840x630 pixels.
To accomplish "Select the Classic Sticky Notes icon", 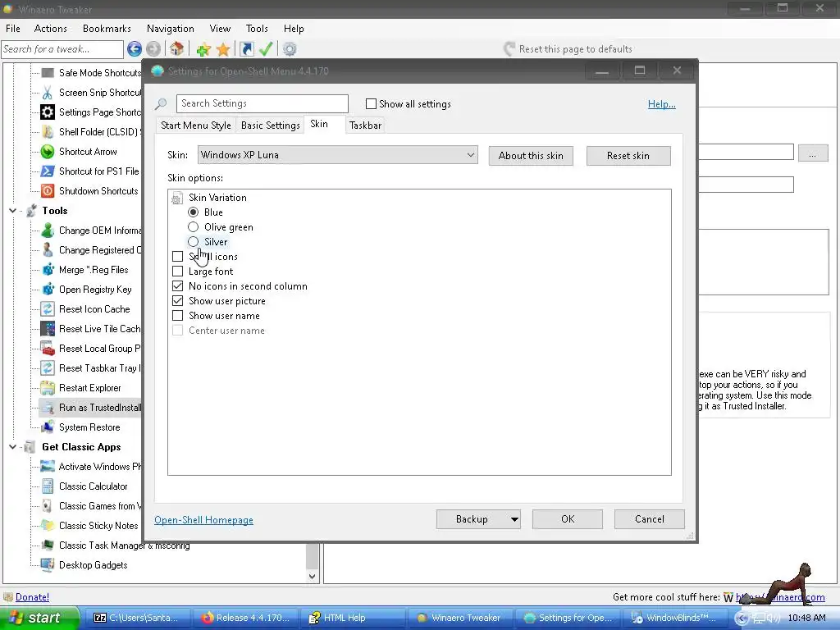I will (47, 526).
